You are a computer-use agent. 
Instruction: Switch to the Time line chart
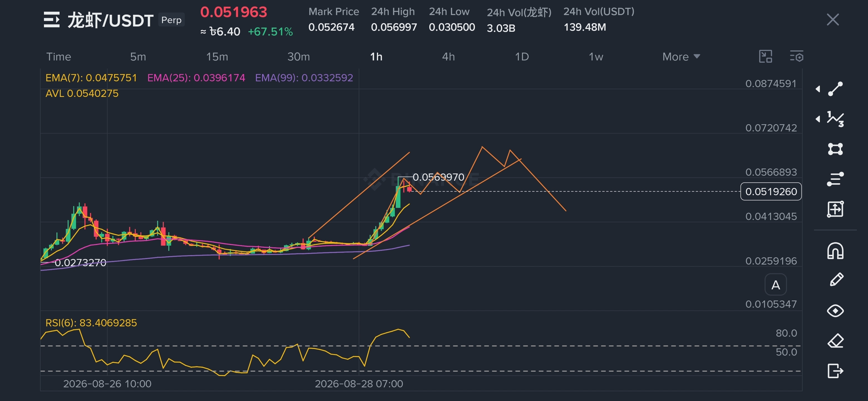(59, 57)
